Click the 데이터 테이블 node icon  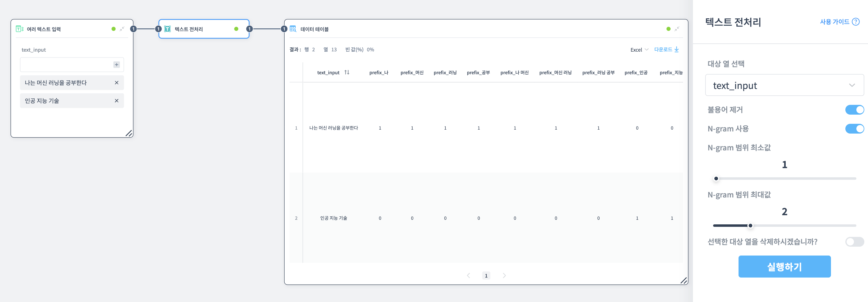[293, 29]
